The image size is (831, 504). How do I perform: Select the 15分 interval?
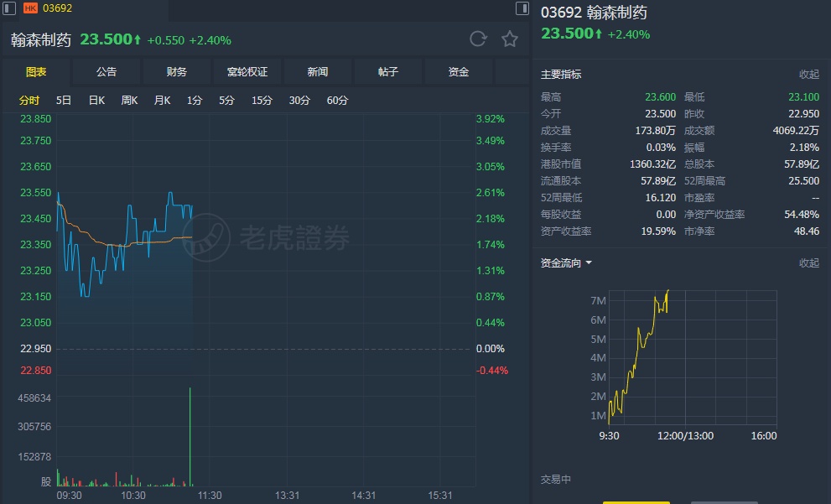pos(262,100)
